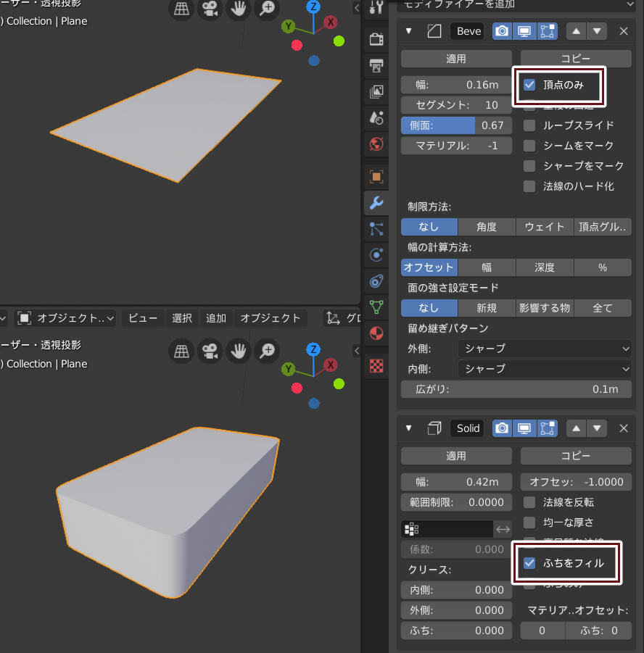Open the View Layer properties icon

[x=376, y=91]
